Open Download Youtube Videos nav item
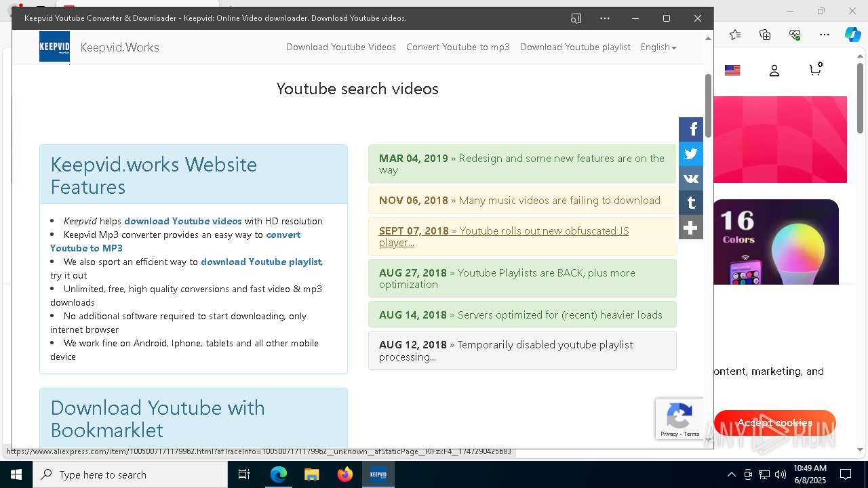The width and height of the screenshot is (868, 488). 341,47
